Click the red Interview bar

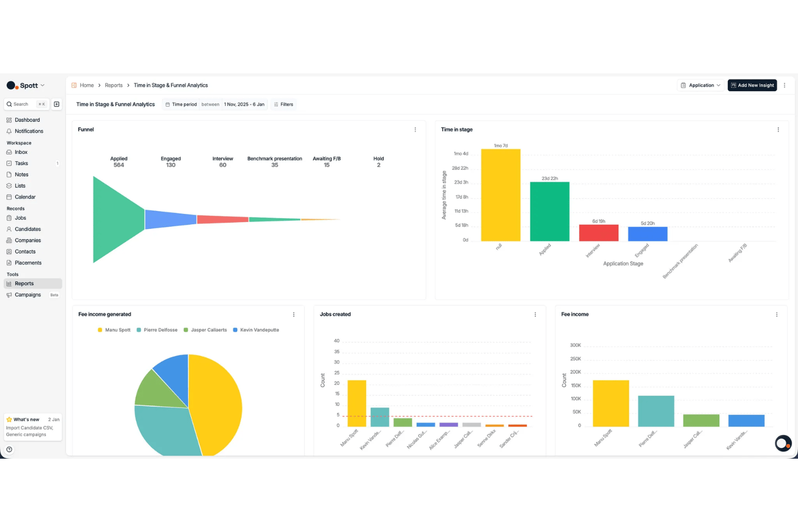[x=598, y=233]
